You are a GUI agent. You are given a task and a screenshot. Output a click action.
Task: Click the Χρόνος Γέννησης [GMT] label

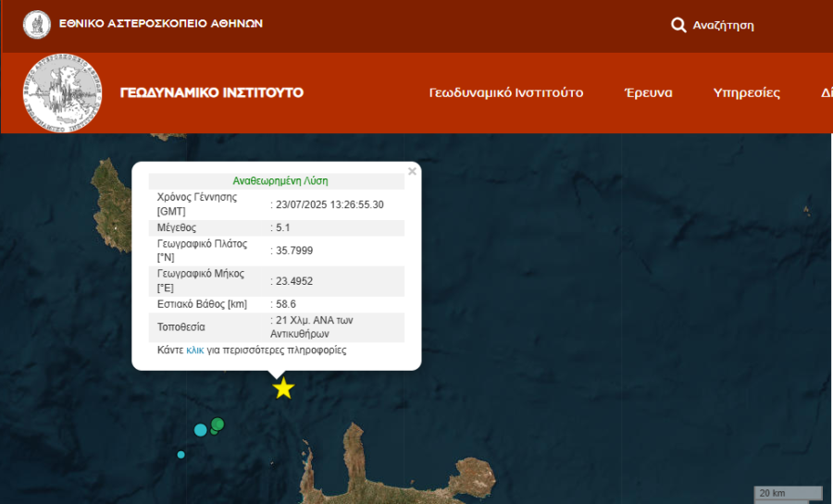(196, 204)
